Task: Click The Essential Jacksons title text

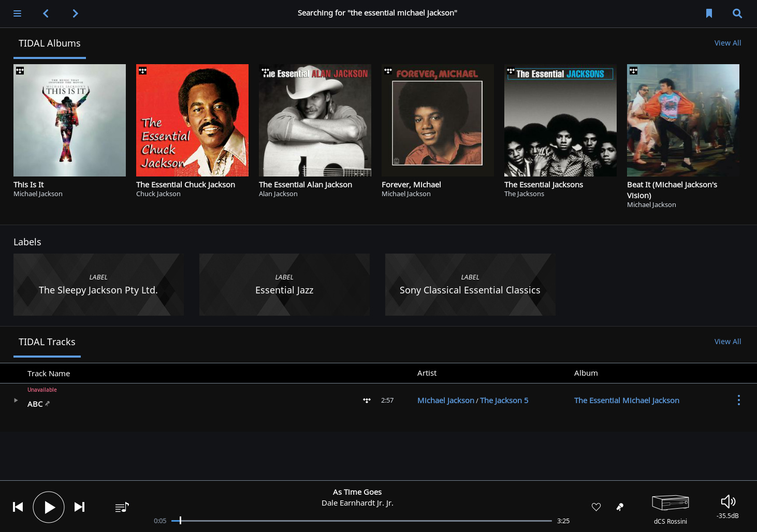Action: pos(544,185)
